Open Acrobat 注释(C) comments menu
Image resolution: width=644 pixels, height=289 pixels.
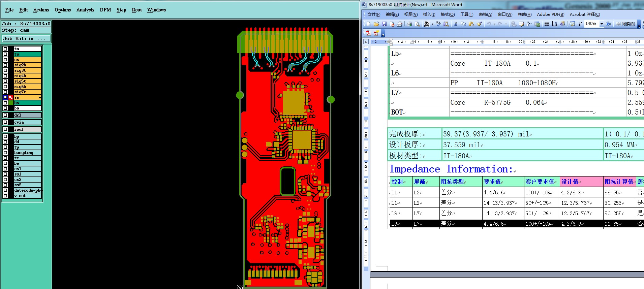coord(585,14)
